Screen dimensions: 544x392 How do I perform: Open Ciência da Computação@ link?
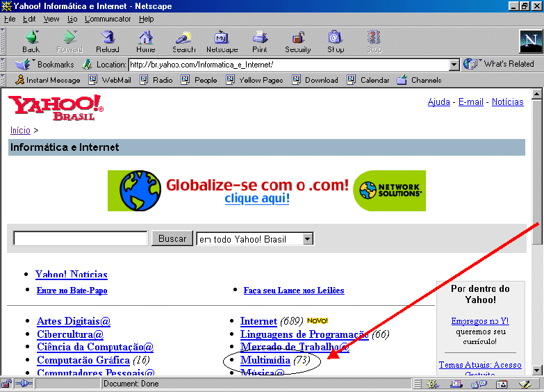pos(95,347)
